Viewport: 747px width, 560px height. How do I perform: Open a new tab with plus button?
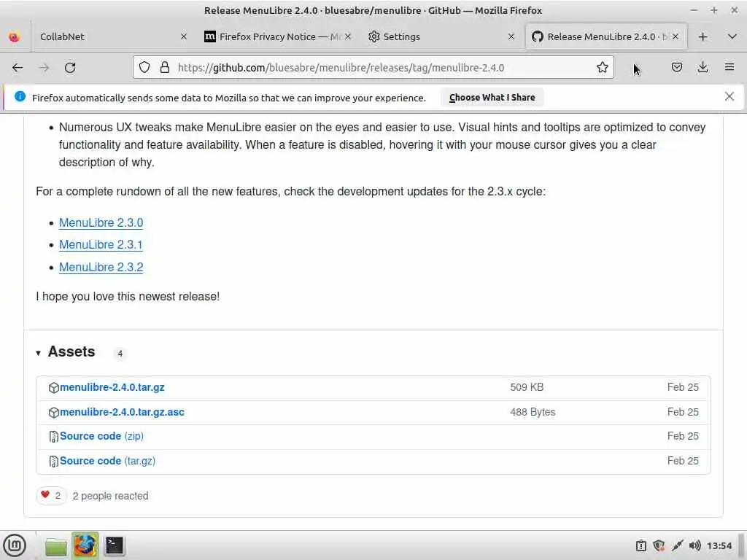pyautogui.click(x=703, y=36)
